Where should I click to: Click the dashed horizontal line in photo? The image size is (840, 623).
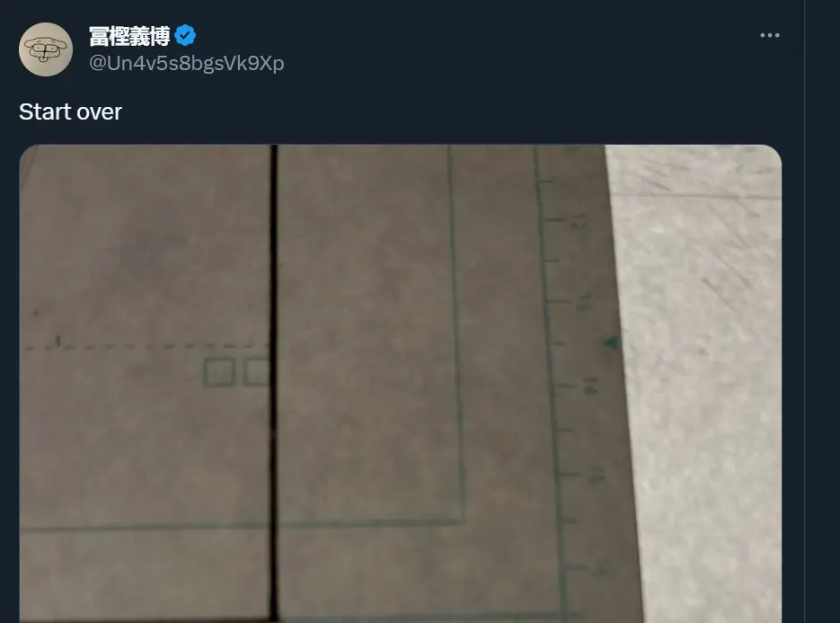click(145, 346)
